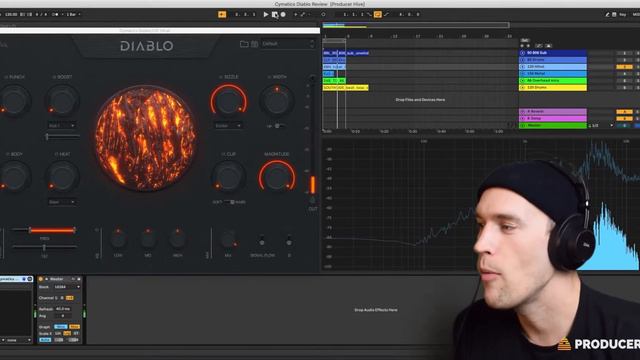Click the link icon above OUT label

tap(313, 200)
